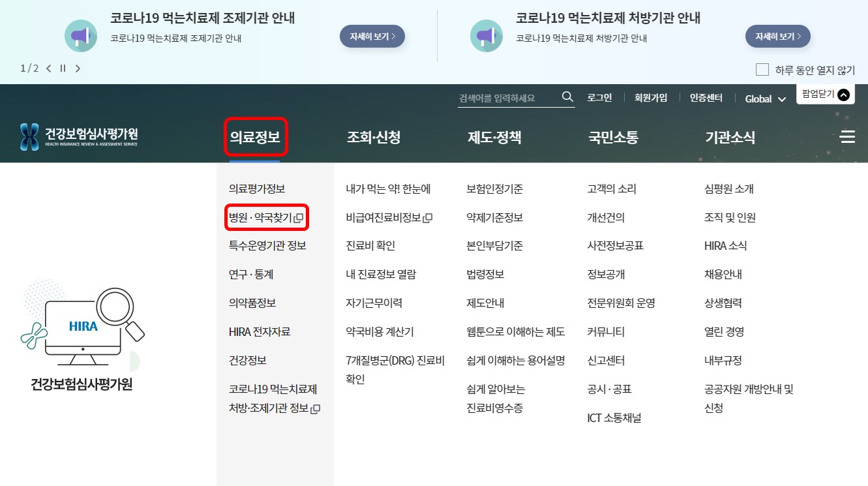Open the hamburger menu at top right
Screen dimensions: 868x486
(847, 136)
